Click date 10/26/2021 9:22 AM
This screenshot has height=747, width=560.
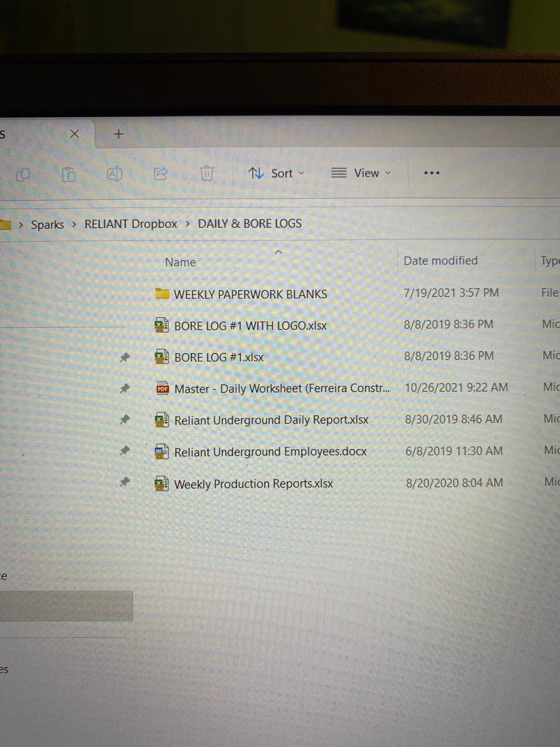click(456, 388)
